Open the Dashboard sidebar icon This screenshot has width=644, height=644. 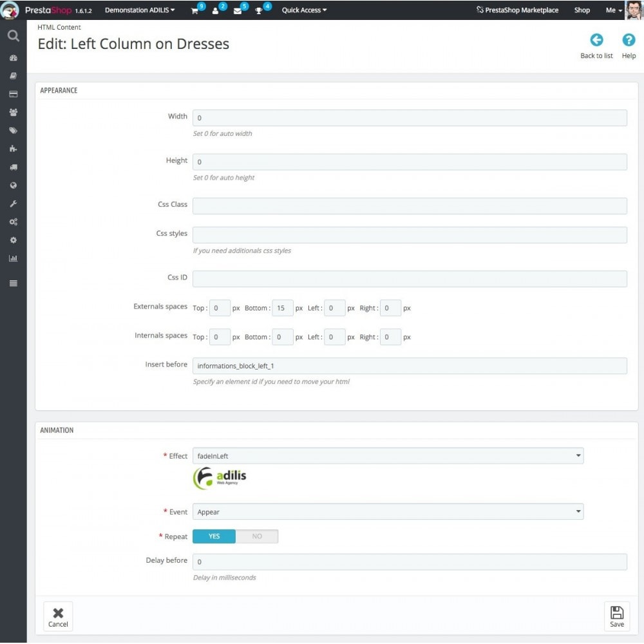click(13, 58)
